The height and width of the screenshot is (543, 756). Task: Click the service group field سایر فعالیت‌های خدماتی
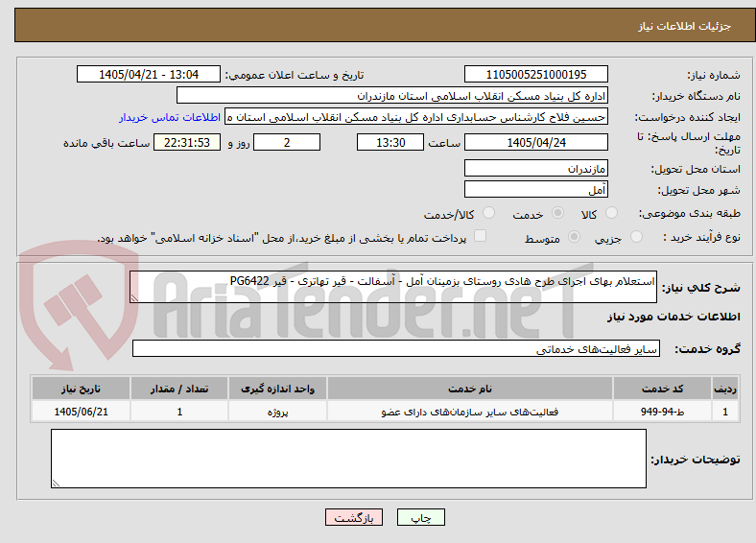coord(396,348)
